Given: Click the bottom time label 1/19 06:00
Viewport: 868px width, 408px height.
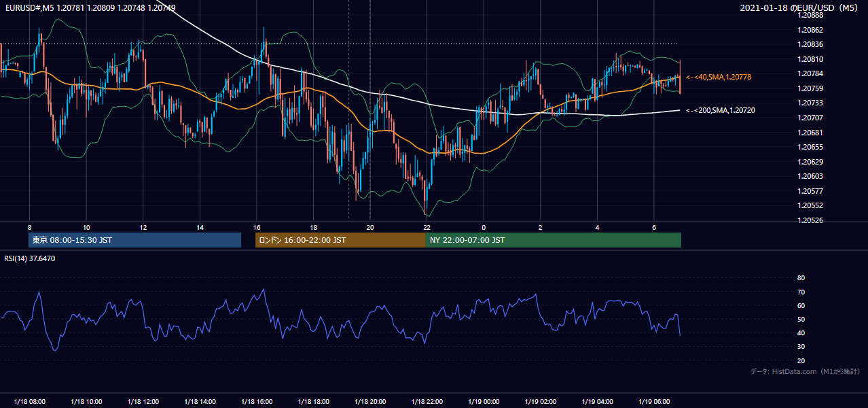Looking at the screenshot, I should click(x=654, y=402).
